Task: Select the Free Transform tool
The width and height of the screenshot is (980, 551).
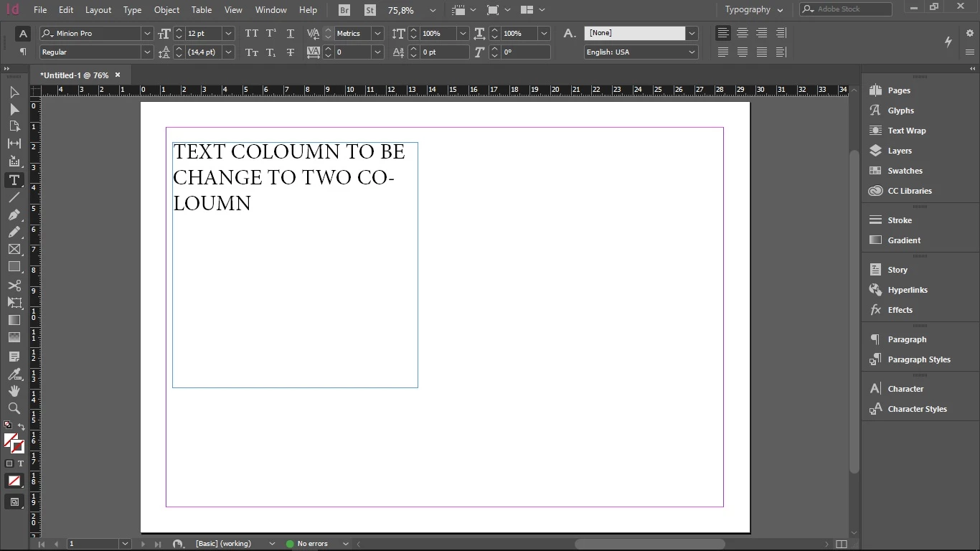Action: (14, 302)
